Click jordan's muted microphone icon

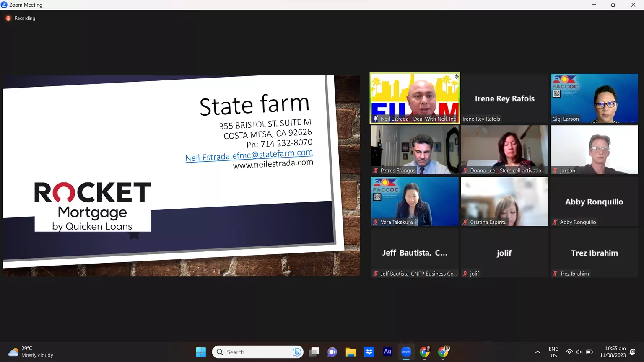click(555, 171)
